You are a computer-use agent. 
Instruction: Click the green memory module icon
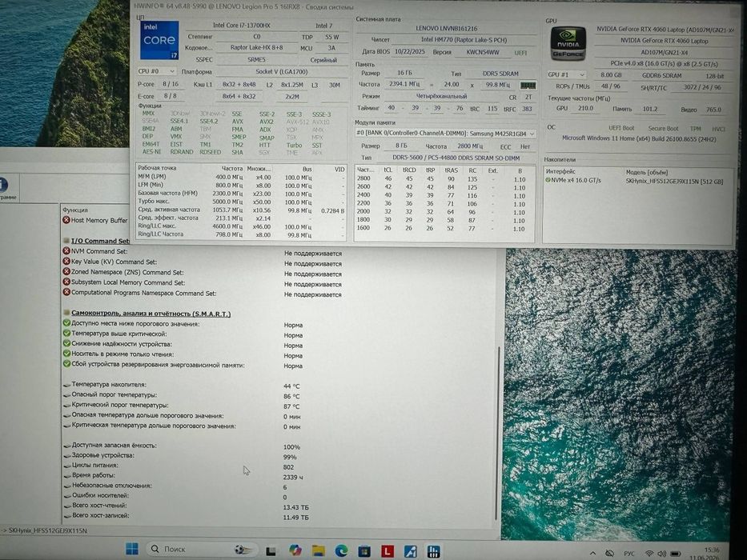pos(528,86)
